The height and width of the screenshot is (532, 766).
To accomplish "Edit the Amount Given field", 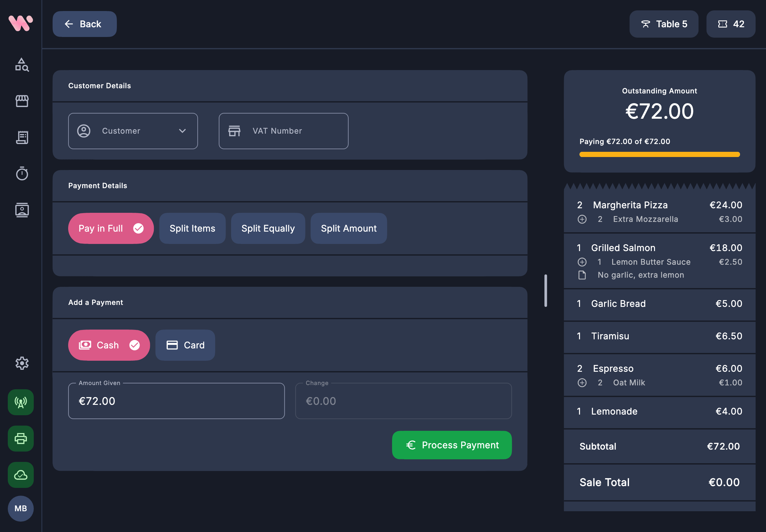I will (x=176, y=401).
